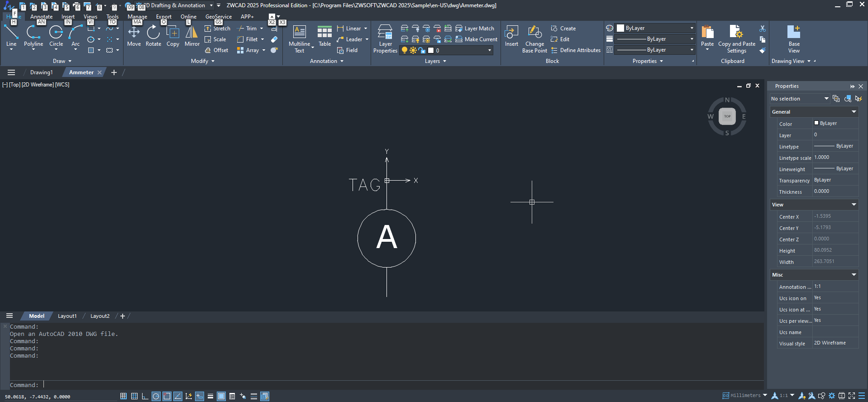The image size is (868, 402).
Task: Click the Field annotation tool
Action: point(347,50)
